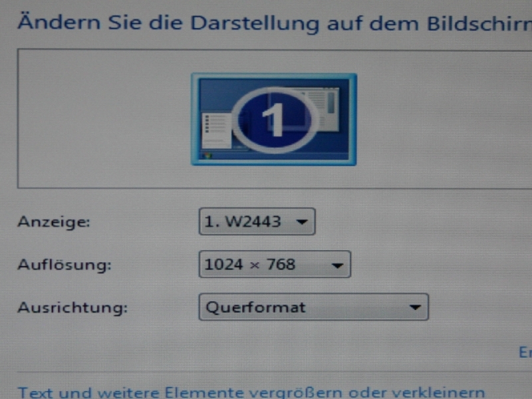Click link Text und weitere Elemente vergrößern oder verkleinern
Screen dimensions: 532x399
click(251, 392)
